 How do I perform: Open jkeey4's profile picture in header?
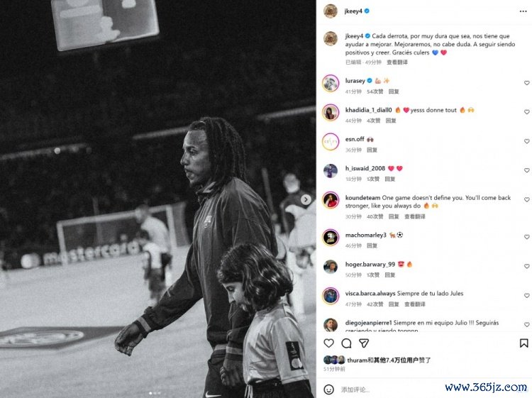(331, 11)
